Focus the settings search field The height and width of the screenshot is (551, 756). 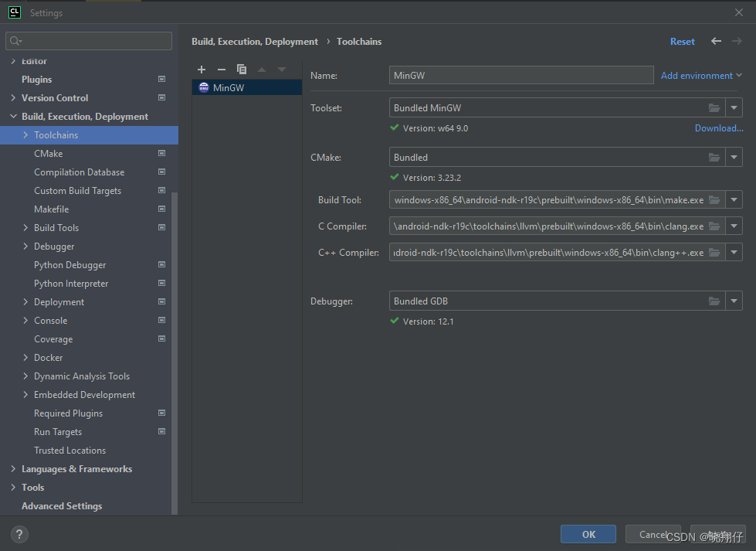89,41
